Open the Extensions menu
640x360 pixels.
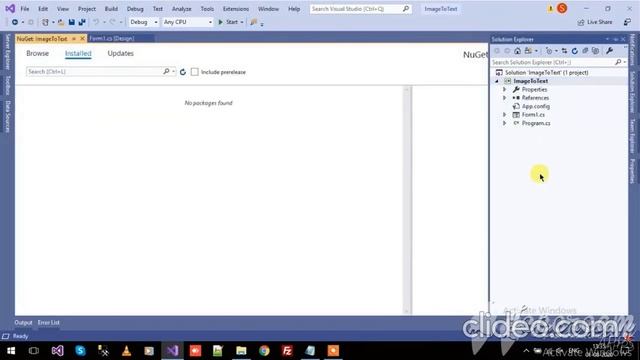click(236, 9)
